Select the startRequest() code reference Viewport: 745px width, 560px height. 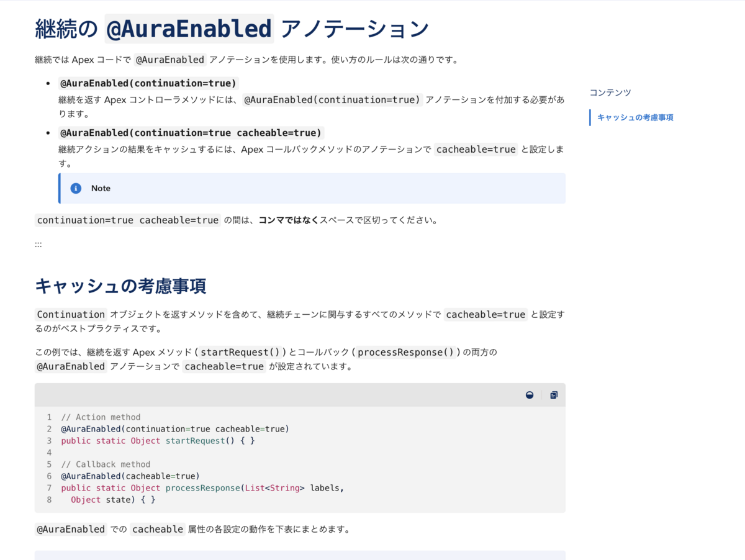(x=242, y=352)
